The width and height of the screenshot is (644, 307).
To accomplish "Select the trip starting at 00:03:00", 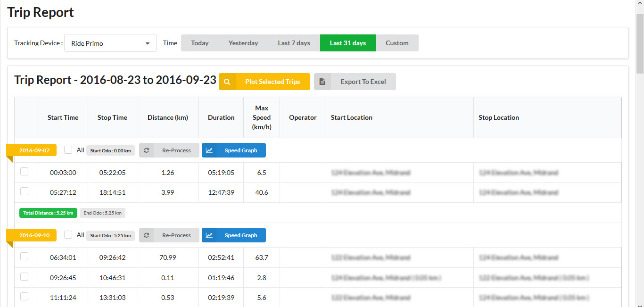I will coord(25,172).
